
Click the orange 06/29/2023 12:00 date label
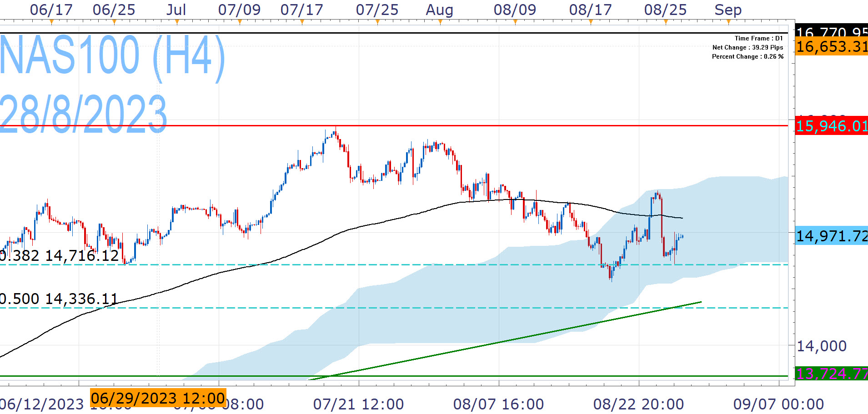[x=158, y=398]
